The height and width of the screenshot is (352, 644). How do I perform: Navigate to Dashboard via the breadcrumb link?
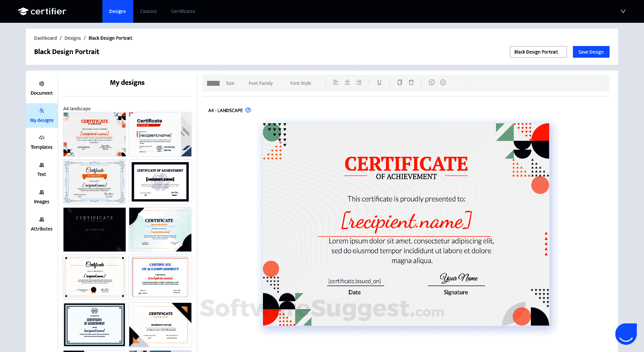click(x=45, y=38)
